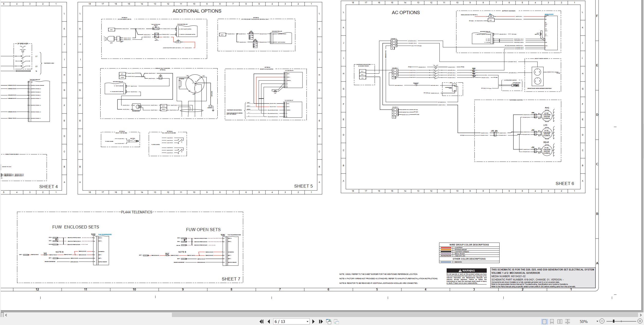This screenshot has height=325, width=644.
Task: Click the WARNING box header
Action: (466, 270)
